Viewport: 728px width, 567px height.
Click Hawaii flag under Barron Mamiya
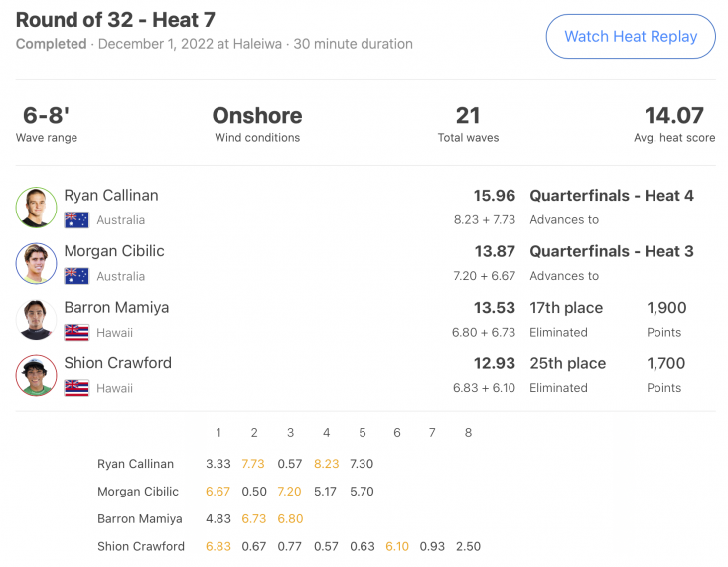(x=76, y=333)
